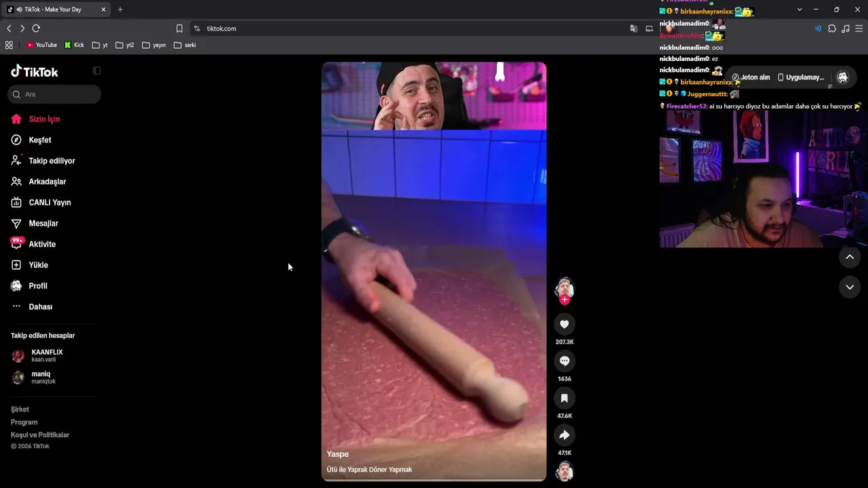Open yayın bookmarks folder

point(154,45)
